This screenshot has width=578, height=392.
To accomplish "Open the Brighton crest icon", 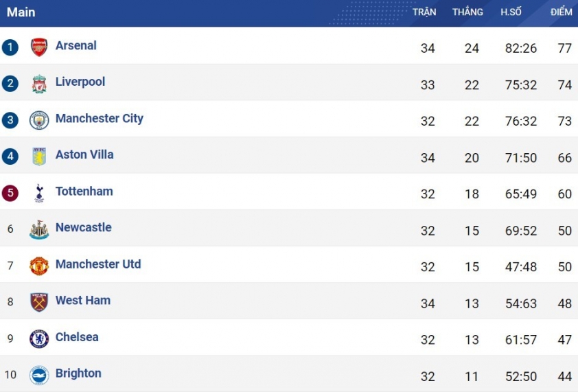I will pyautogui.click(x=39, y=375).
